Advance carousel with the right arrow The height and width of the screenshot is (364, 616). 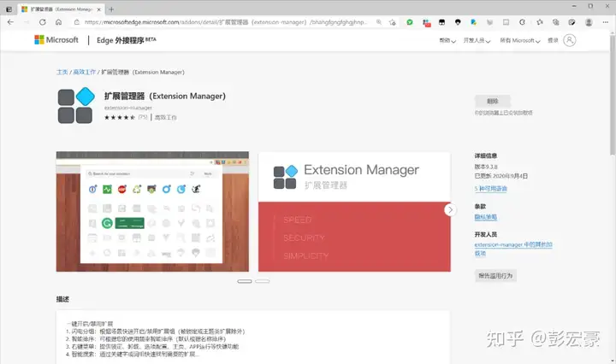[x=450, y=210]
